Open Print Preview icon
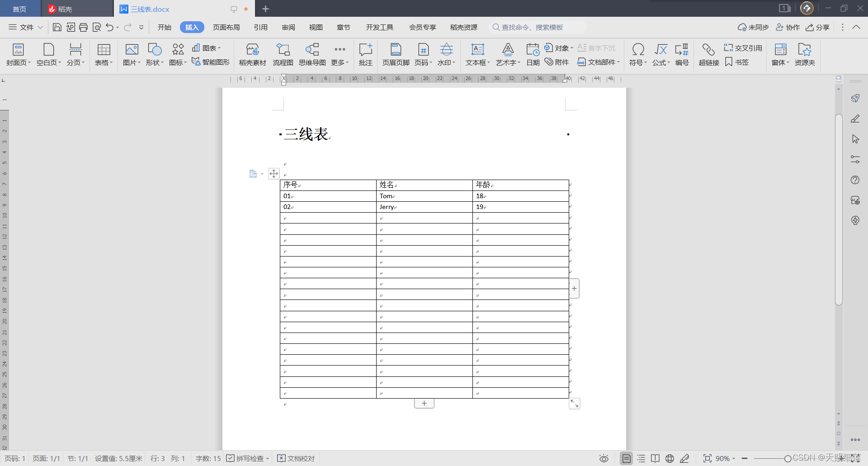 pos(97,27)
